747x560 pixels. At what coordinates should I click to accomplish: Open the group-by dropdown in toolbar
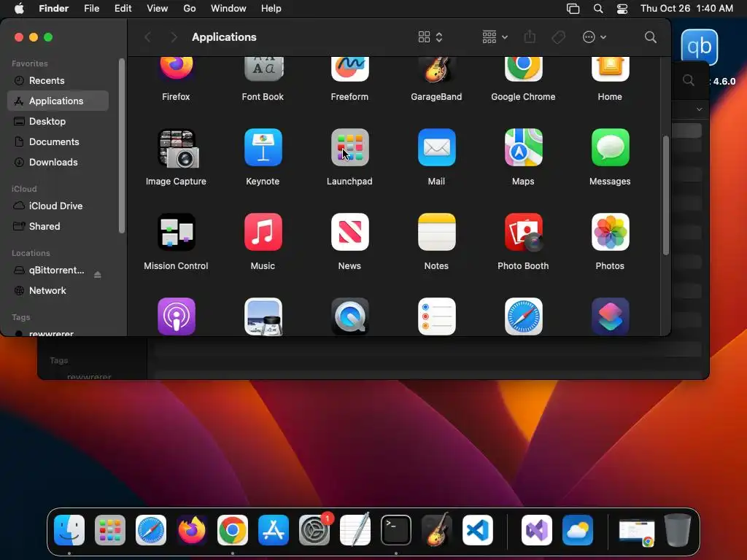(495, 37)
